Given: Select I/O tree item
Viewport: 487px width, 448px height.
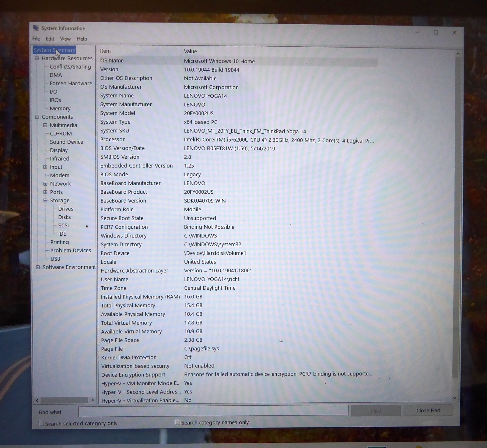Looking at the screenshot, I should (x=53, y=92).
